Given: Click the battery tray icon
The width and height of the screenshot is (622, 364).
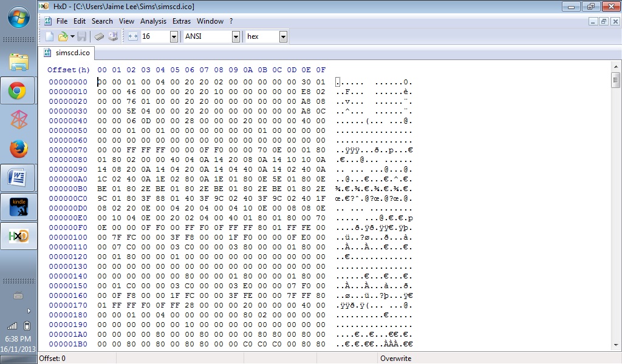Looking at the screenshot, I should point(27,326).
